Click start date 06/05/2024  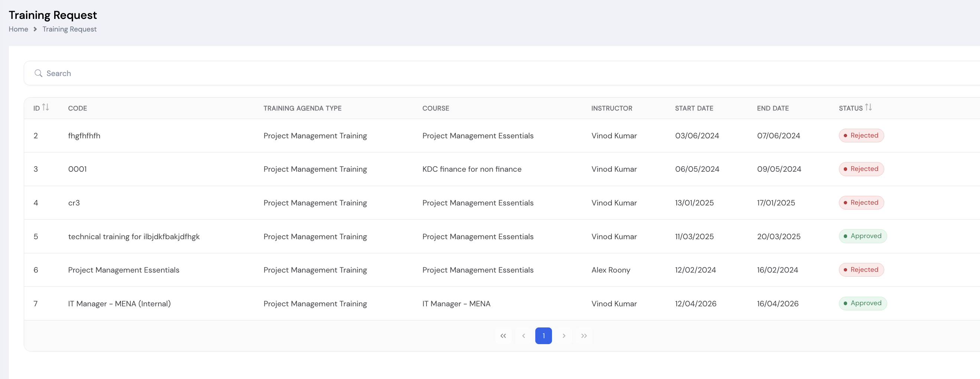(697, 169)
